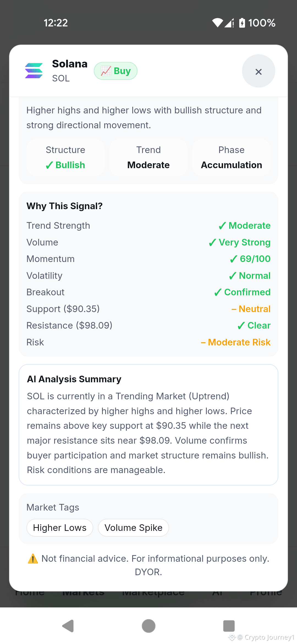The height and width of the screenshot is (644, 297).
Task: Tap the Android home circle icon
Action: pyautogui.click(x=148, y=626)
